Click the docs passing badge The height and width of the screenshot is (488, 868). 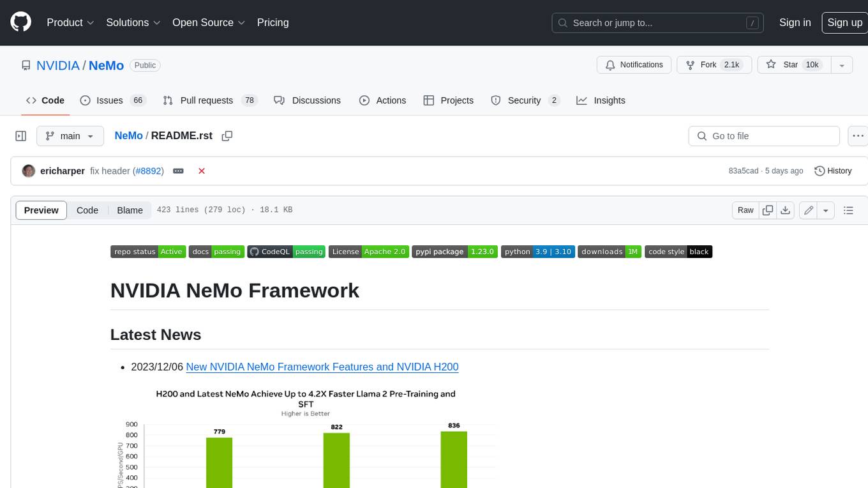click(x=216, y=252)
